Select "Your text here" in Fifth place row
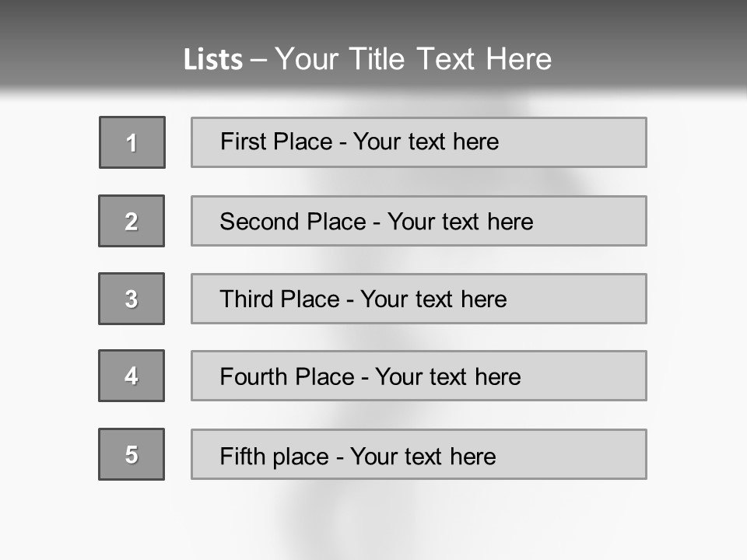This screenshot has height=560, width=747. tap(423, 456)
